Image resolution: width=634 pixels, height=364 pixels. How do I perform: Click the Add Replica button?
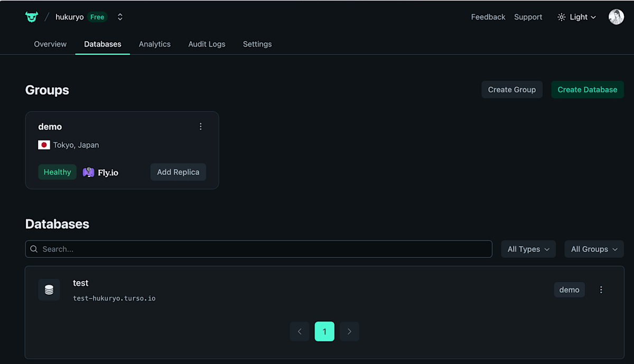click(x=178, y=172)
